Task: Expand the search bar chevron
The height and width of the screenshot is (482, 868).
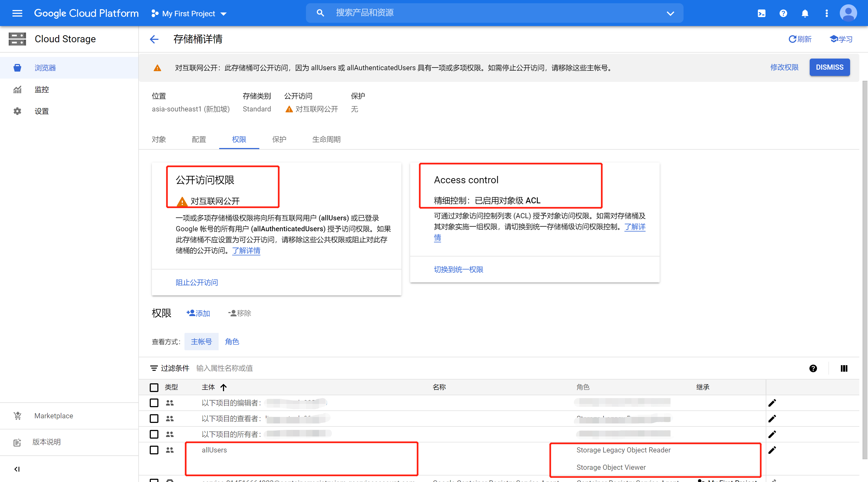Action: pos(670,13)
